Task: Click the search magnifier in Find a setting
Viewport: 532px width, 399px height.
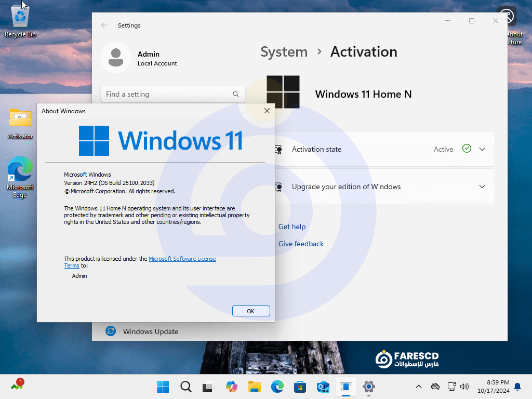Action: click(x=236, y=94)
